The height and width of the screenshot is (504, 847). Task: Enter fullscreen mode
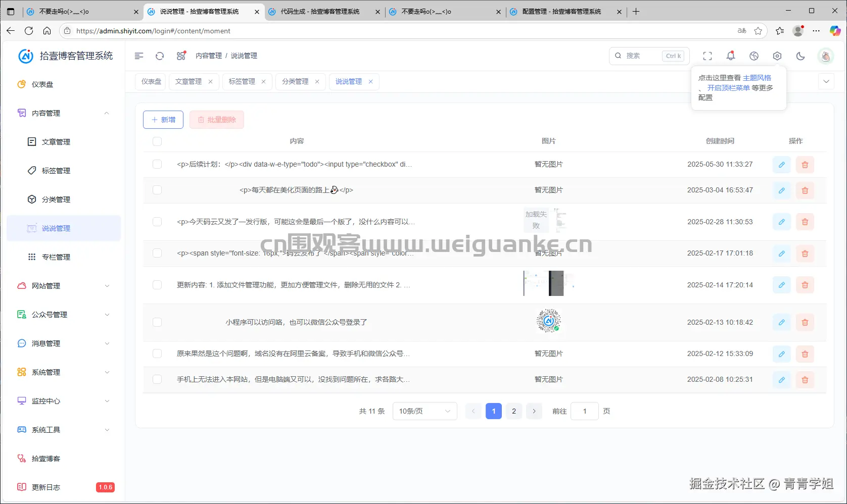point(708,56)
